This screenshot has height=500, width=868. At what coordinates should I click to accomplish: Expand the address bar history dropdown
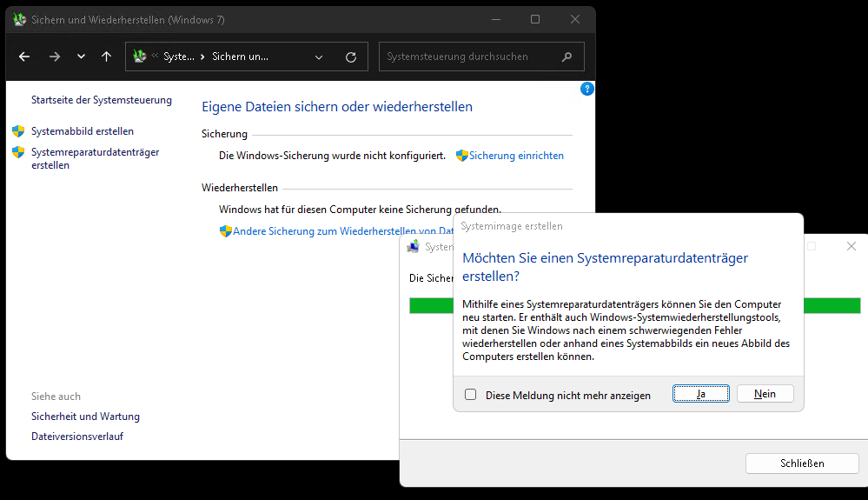tap(319, 57)
